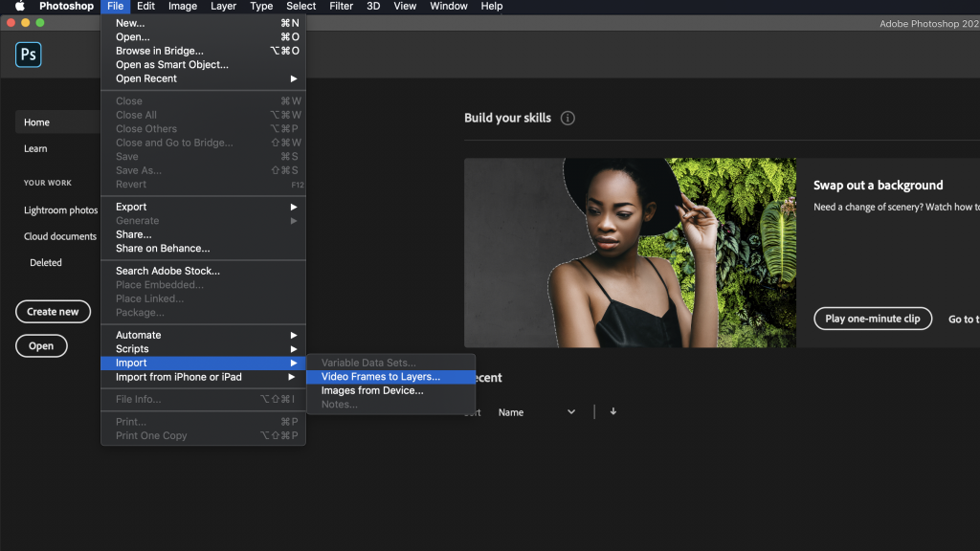Open the Select menu
The width and height of the screenshot is (980, 551).
click(x=301, y=7)
